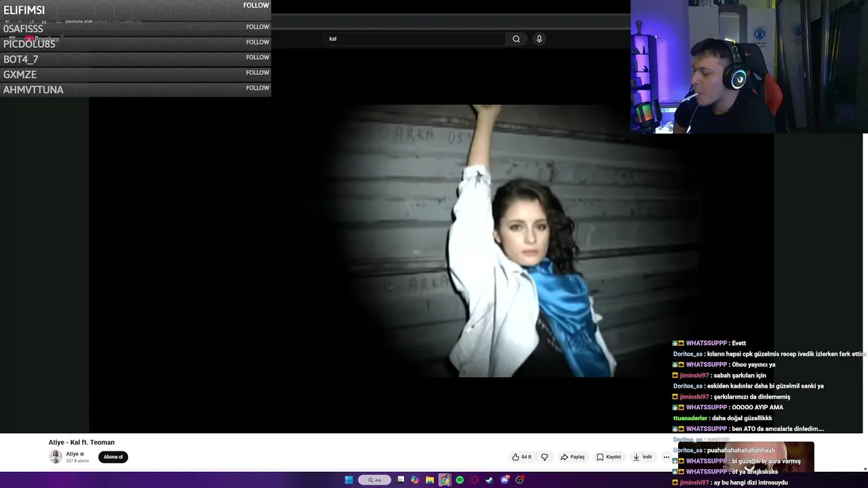Open the Atiye channel name link
This screenshot has width=868, height=488.
tap(73, 454)
